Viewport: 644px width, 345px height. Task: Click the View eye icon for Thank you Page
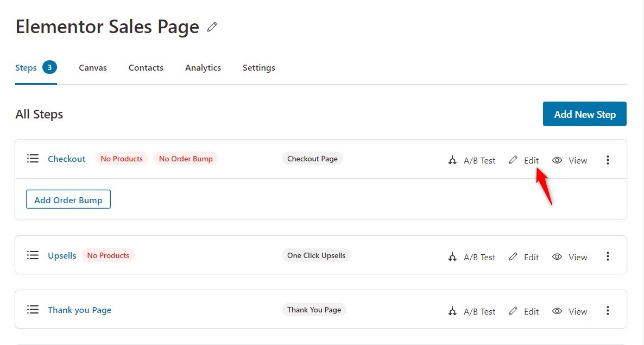pyautogui.click(x=557, y=311)
